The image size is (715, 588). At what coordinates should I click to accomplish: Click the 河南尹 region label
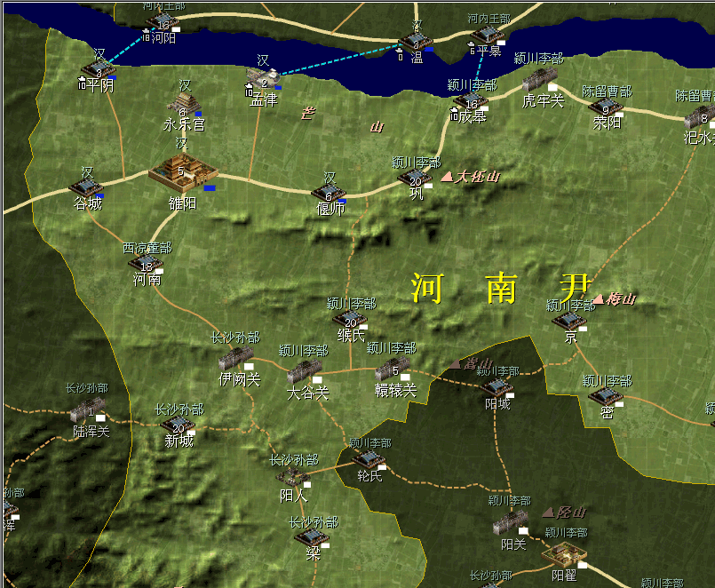point(501,289)
